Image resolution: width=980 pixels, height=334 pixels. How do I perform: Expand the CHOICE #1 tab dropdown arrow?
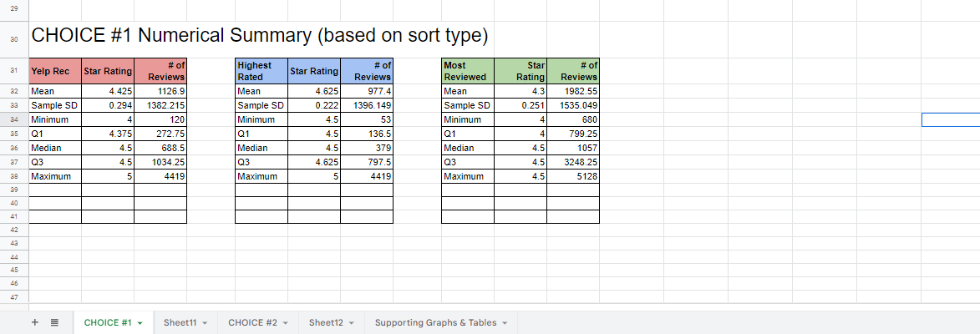point(140,323)
